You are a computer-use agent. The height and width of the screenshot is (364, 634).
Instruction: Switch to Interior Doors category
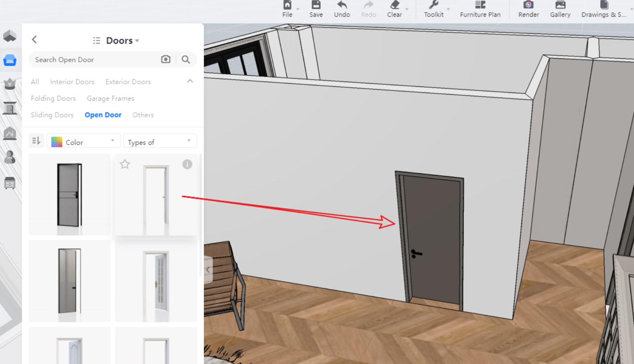click(72, 82)
